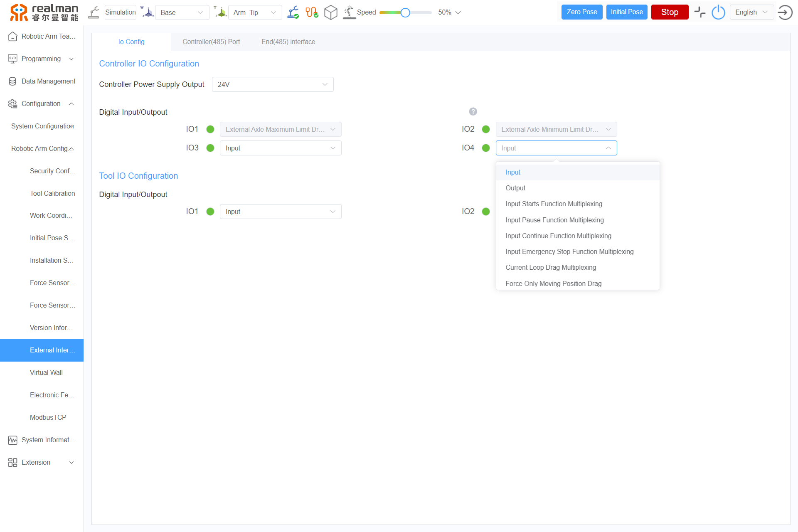This screenshot has height=532, width=798.
Task: Click the help question mark icon for Digital IO
Action: [x=473, y=111]
